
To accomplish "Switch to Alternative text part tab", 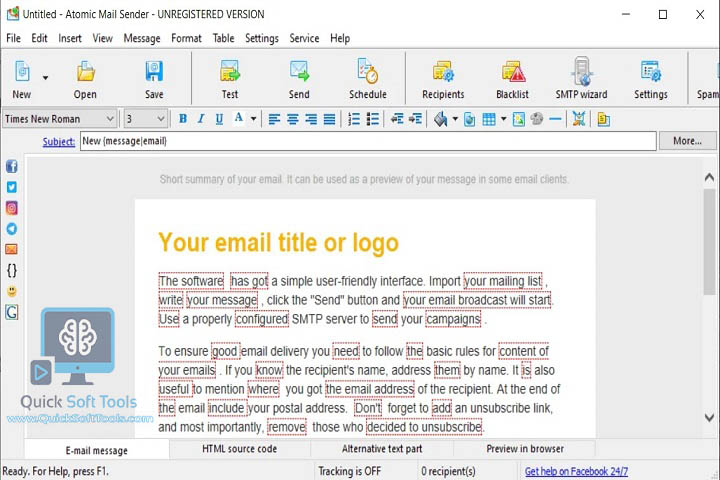I will click(382, 449).
